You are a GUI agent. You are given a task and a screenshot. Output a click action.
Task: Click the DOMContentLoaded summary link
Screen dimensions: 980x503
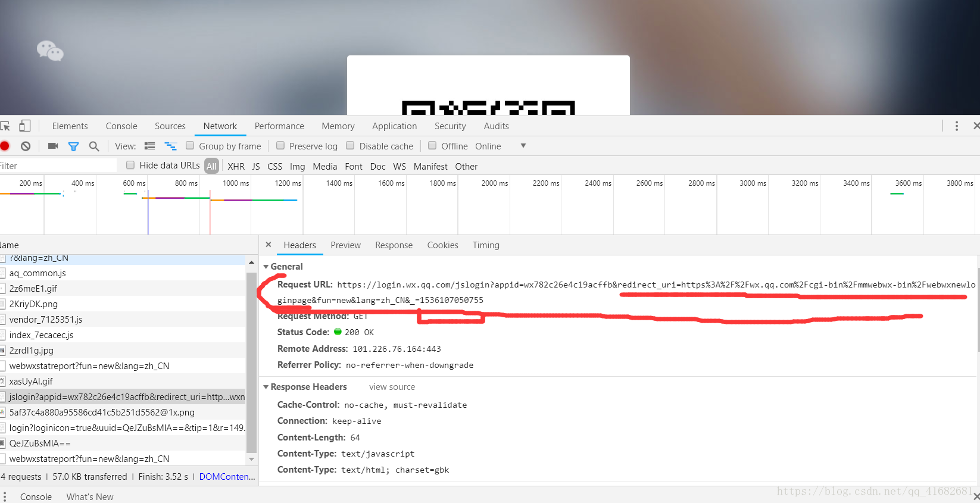(x=227, y=477)
